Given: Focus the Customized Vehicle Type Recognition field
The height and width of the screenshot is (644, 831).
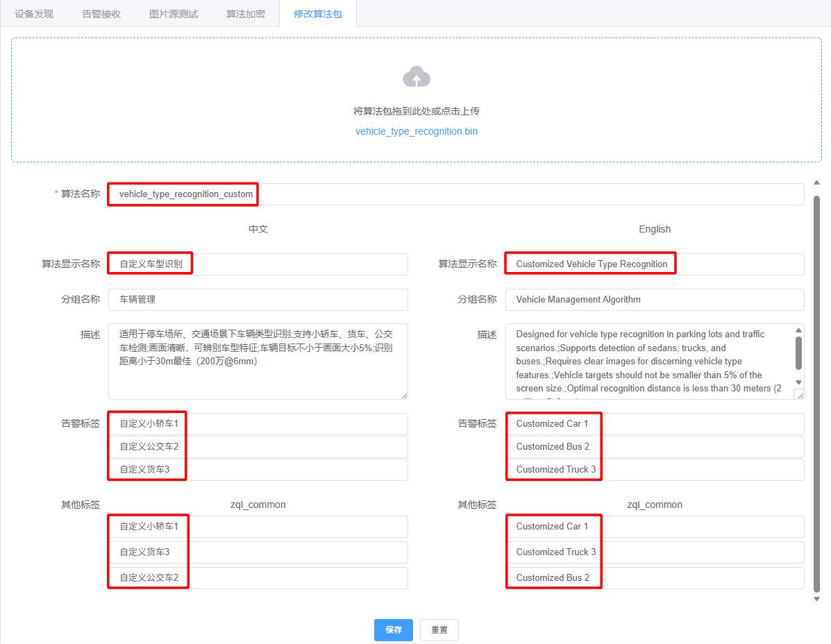Looking at the screenshot, I should [x=654, y=264].
